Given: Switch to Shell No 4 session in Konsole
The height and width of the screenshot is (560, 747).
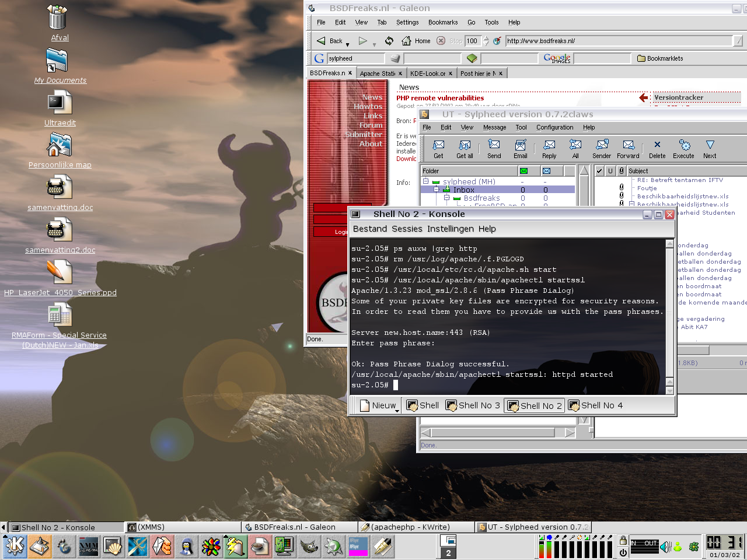Looking at the screenshot, I should [x=595, y=405].
